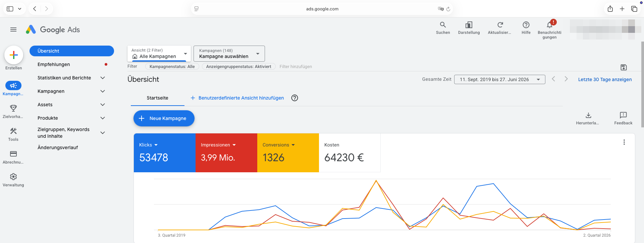Click Filter hinzufügen field
The width and height of the screenshot is (644, 243).
(296, 66)
